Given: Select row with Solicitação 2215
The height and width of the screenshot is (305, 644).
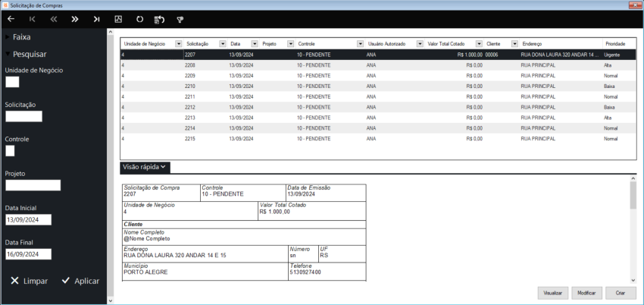Looking at the screenshot, I should point(378,139).
